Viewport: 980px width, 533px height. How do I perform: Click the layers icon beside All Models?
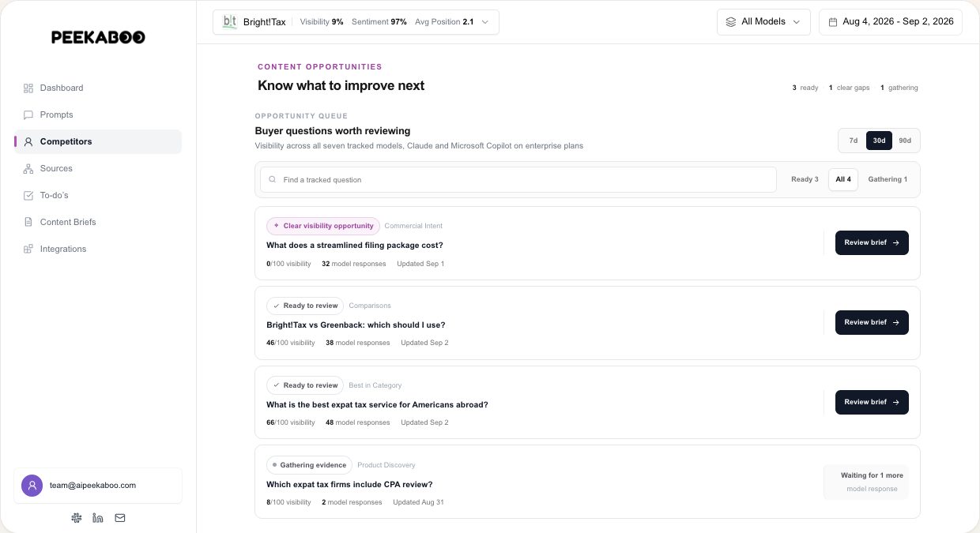tap(731, 22)
